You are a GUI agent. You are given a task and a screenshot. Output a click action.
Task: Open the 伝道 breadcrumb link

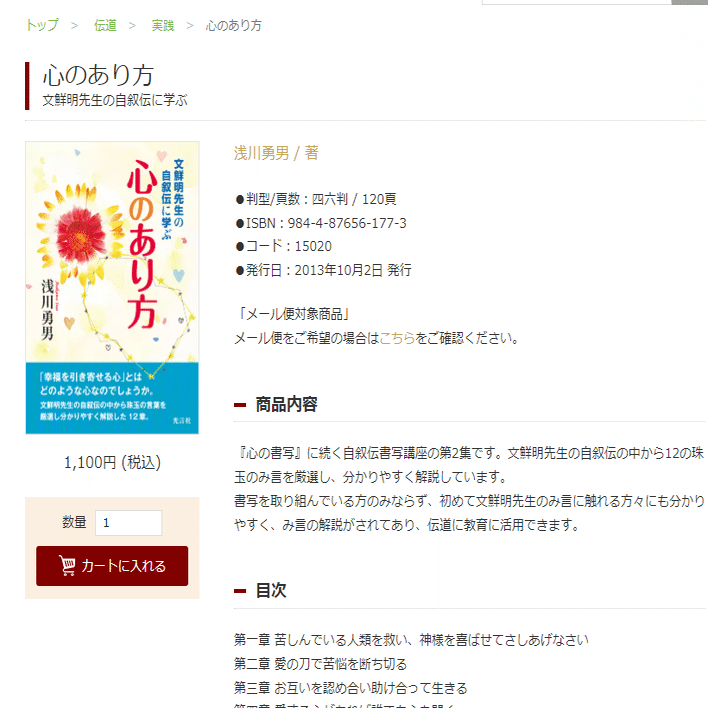click(x=105, y=25)
